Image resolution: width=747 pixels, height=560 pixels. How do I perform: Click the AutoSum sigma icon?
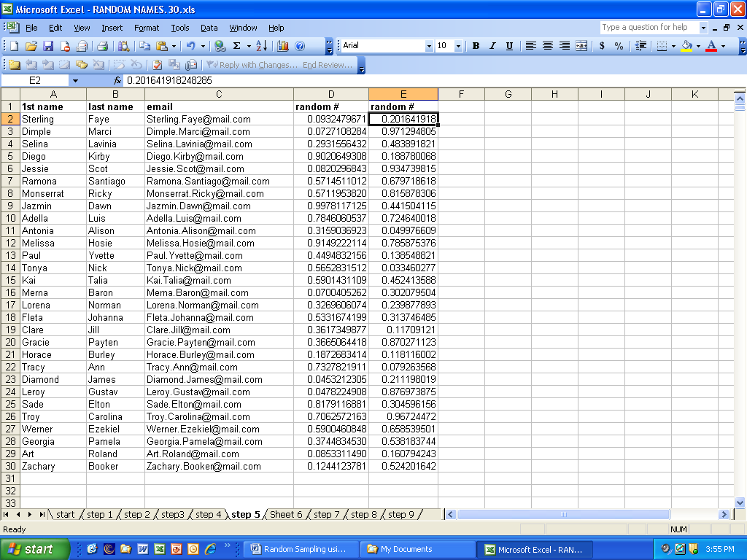(237, 46)
